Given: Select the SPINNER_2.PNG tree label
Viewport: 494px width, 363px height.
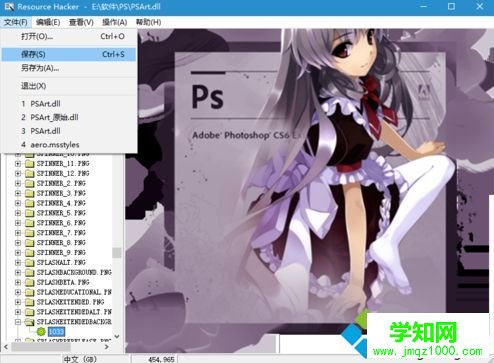Looking at the screenshot, I should (x=61, y=183).
